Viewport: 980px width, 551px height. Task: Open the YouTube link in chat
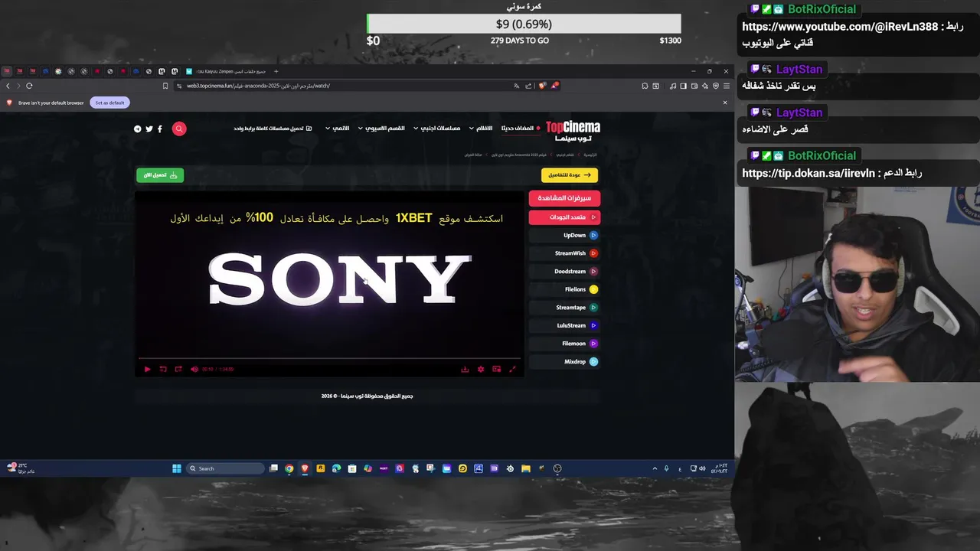coord(840,27)
